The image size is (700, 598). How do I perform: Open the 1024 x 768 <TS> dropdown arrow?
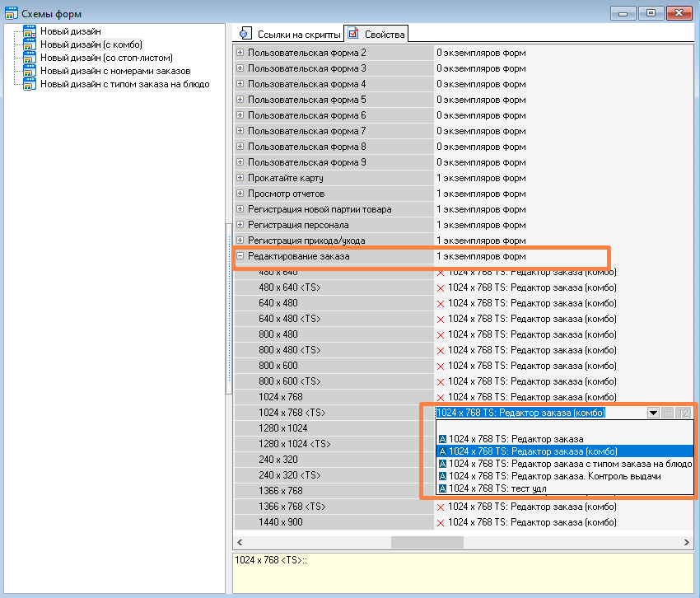click(x=653, y=413)
